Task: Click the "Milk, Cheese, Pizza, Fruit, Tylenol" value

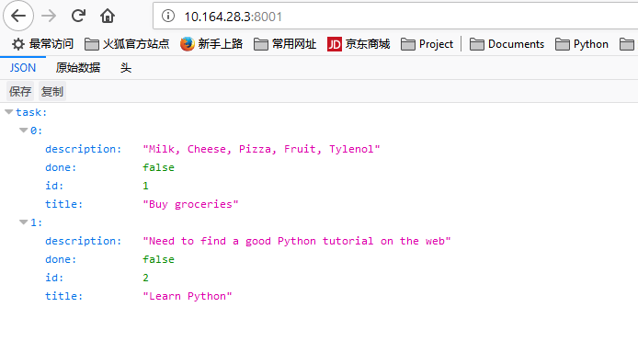Action: (261, 149)
